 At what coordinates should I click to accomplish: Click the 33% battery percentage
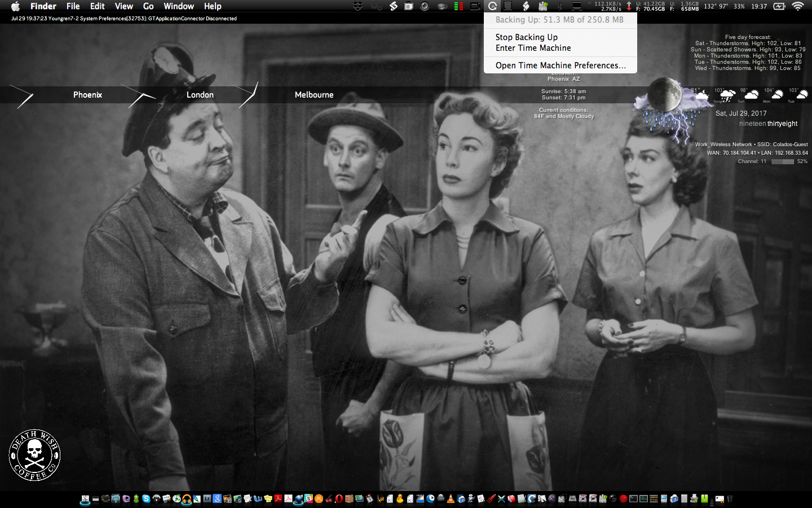click(739, 6)
